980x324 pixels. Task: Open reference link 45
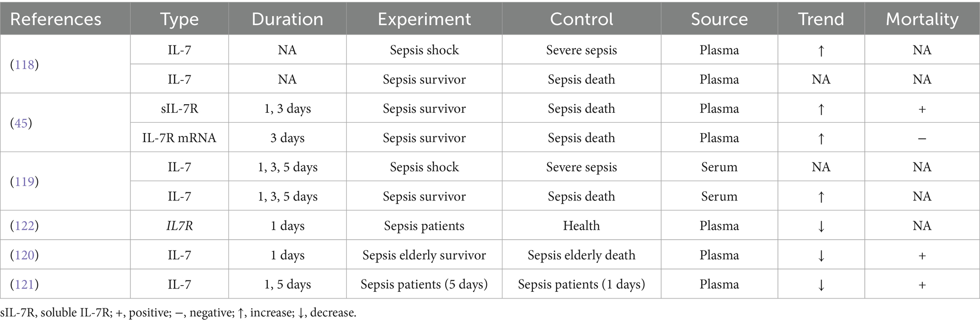point(21,123)
